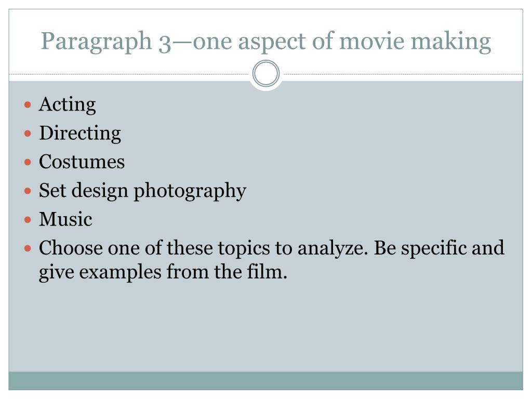Screen dimensions: 532x399
Task: Click the word Costumes
Action: (x=82, y=162)
